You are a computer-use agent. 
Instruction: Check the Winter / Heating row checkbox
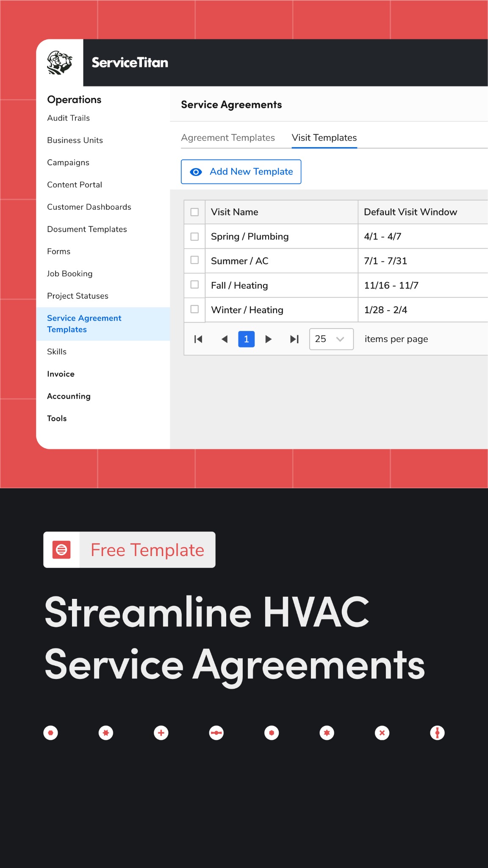[x=194, y=309]
